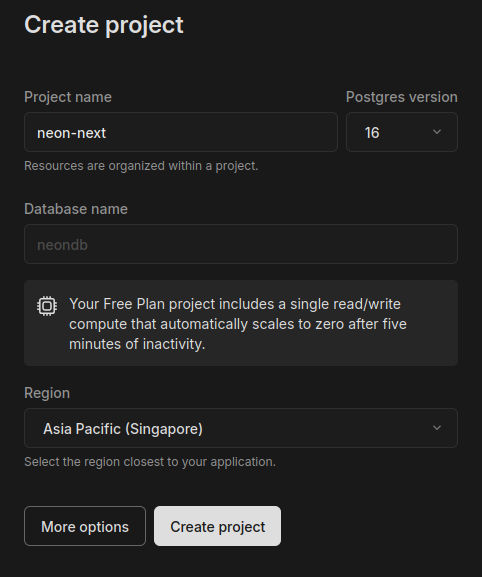The height and width of the screenshot is (577, 482).
Task: Open More options
Action: (85, 526)
